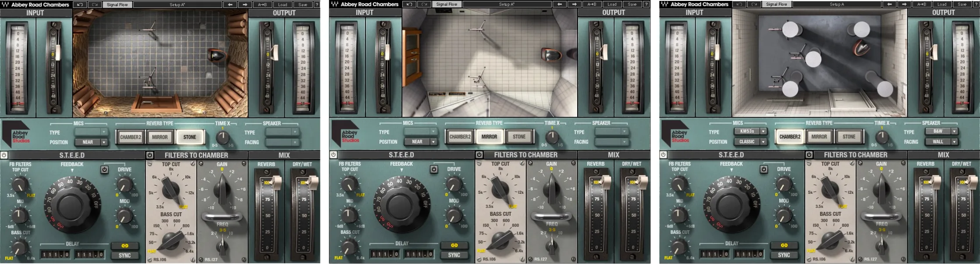
Task: Click the Save button in the middle plugin
Action: click(x=632, y=4)
